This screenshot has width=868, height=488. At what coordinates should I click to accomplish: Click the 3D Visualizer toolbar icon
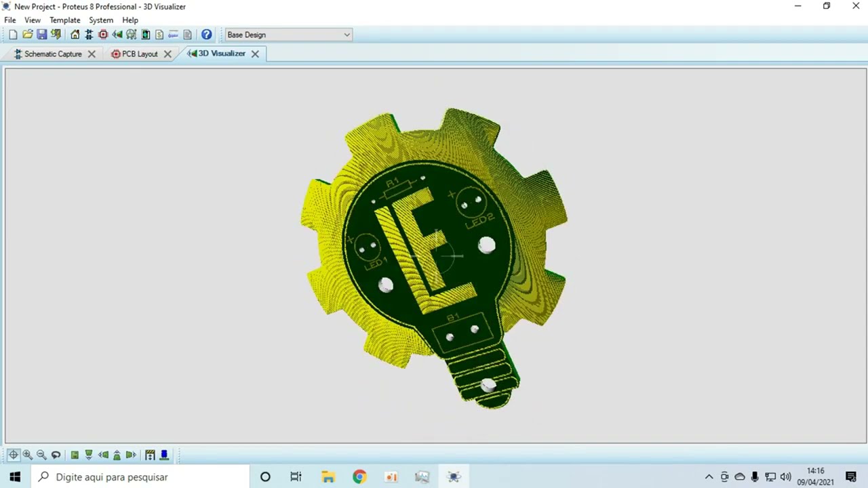pos(117,35)
